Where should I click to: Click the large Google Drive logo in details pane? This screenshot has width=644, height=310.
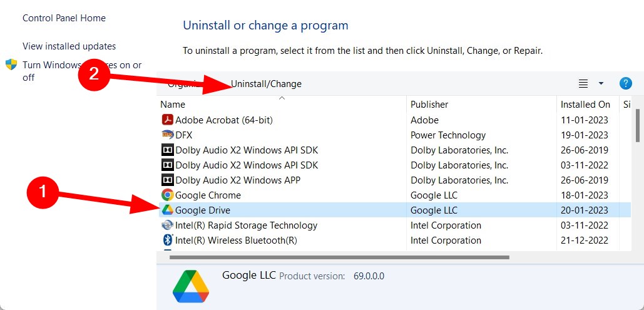click(x=190, y=287)
